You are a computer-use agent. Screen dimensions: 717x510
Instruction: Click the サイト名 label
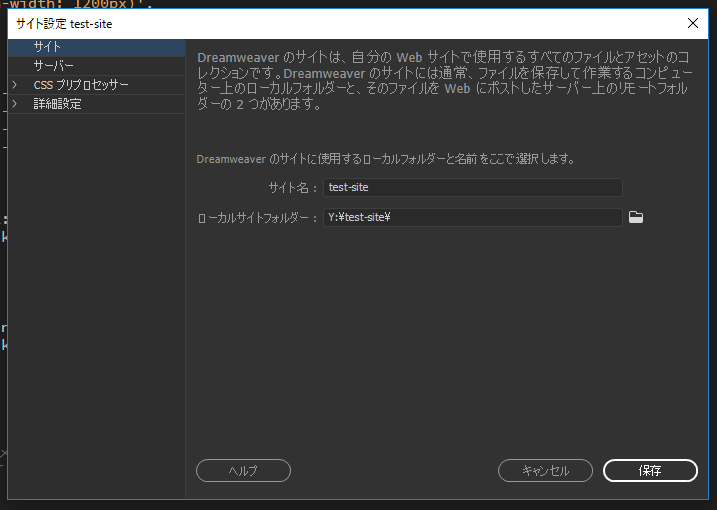293,188
